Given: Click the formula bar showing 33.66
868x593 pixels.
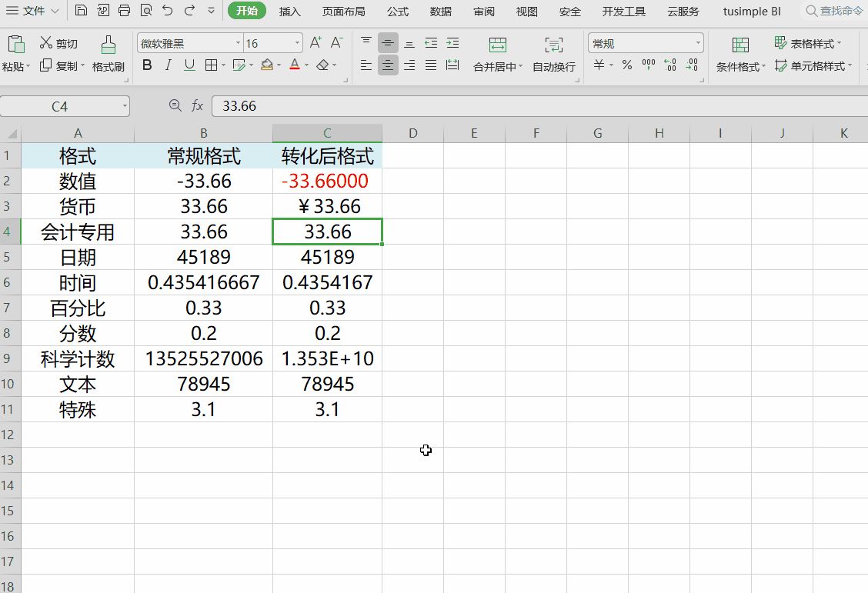Looking at the screenshot, I should click(x=308, y=106).
